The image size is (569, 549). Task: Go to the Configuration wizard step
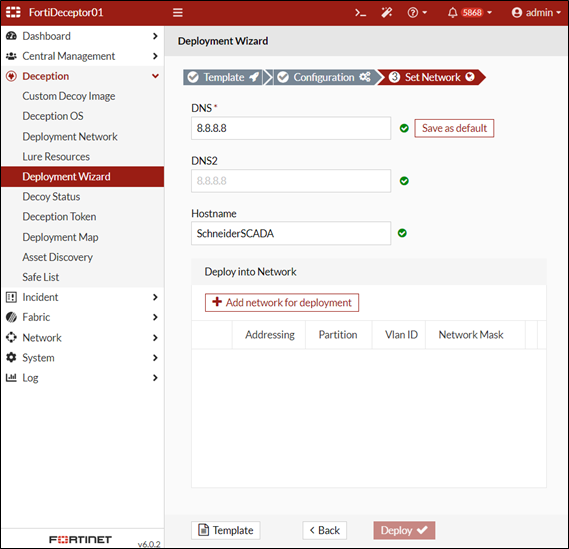pos(325,77)
